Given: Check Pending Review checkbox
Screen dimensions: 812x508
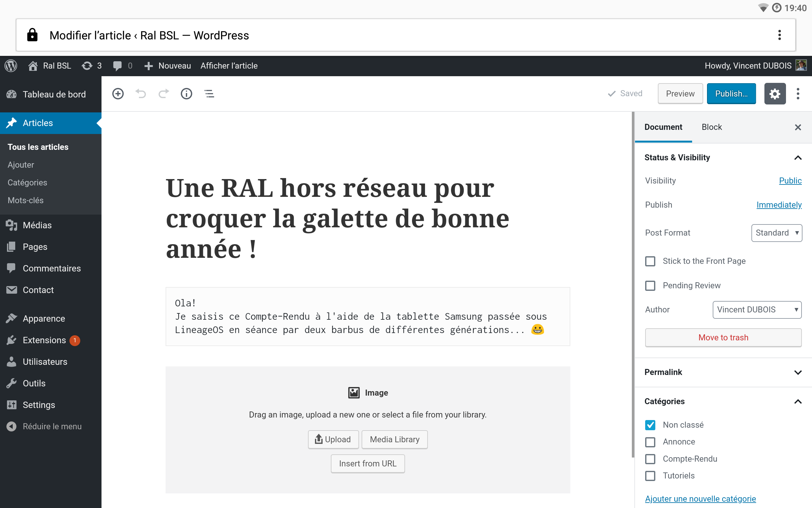Looking at the screenshot, I should tap(650, 285).
